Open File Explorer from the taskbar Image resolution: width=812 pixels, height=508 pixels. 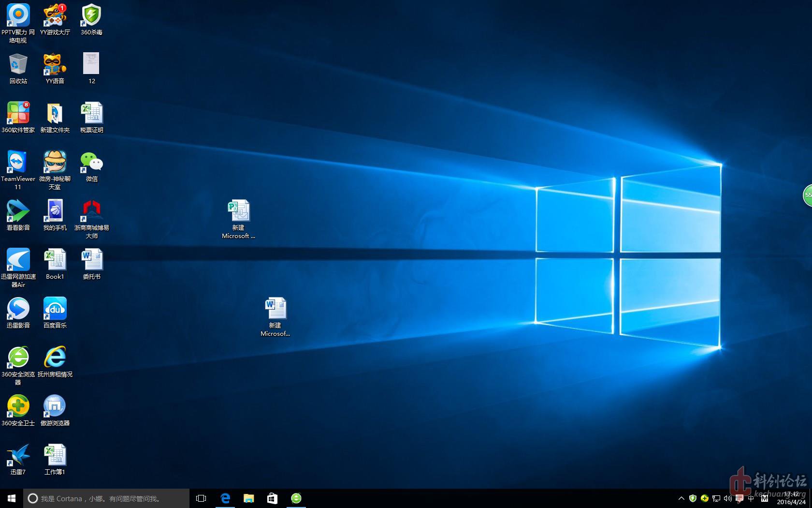coord(249,498)
